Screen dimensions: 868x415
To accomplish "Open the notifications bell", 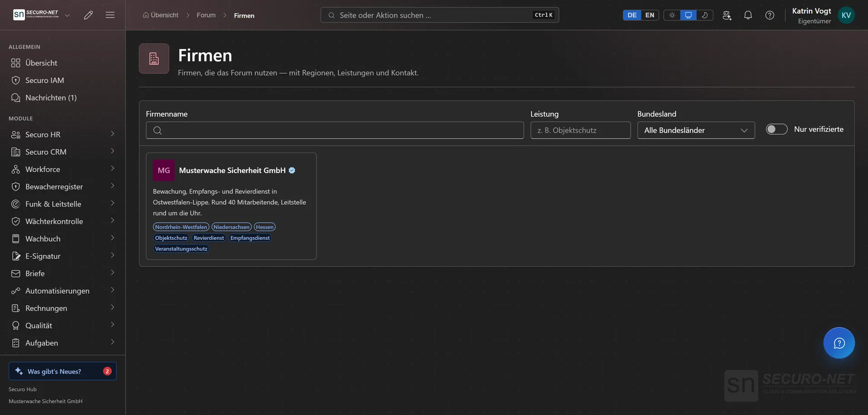I will coord(748,15).
